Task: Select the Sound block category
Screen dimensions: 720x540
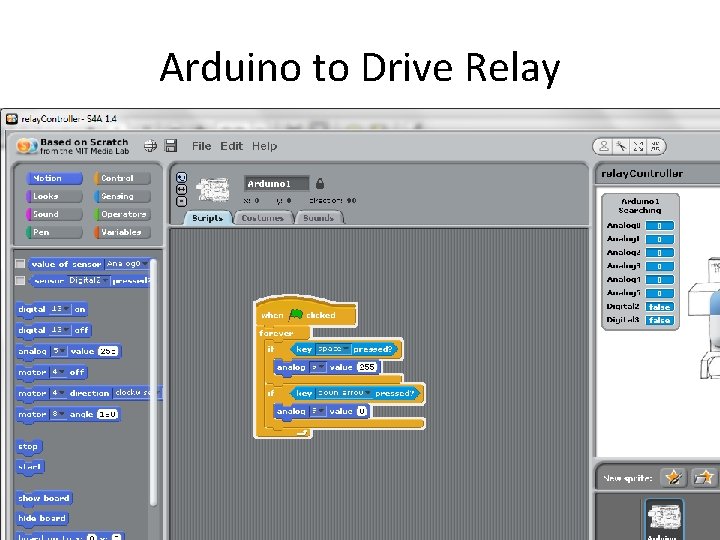Action: click(x=54, y=214)
